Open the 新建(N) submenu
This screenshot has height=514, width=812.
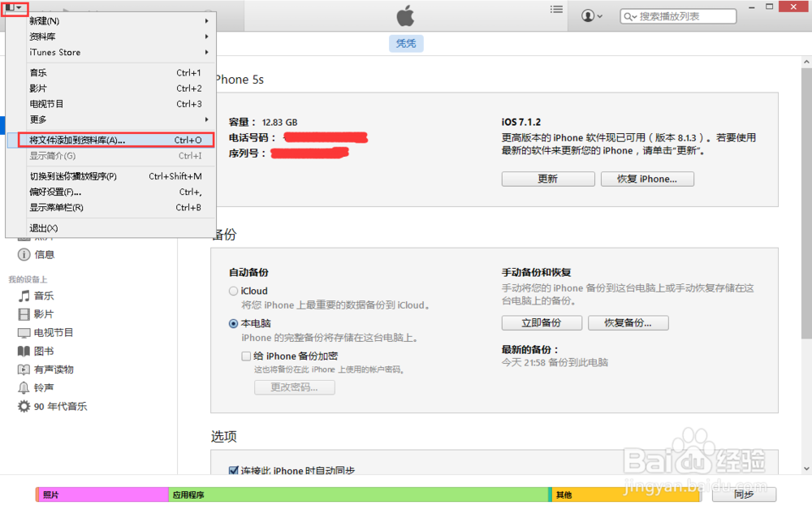[x=110, y=21]
